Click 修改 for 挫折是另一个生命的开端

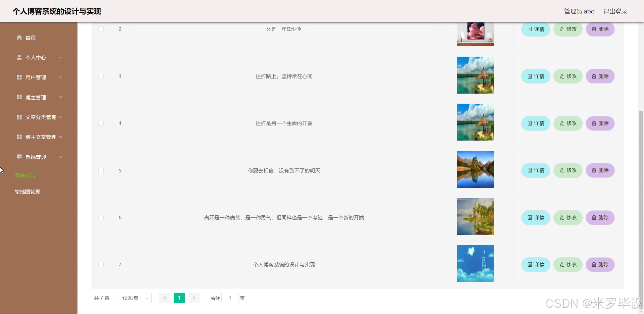pyautogui.click(x=568, y=123)
